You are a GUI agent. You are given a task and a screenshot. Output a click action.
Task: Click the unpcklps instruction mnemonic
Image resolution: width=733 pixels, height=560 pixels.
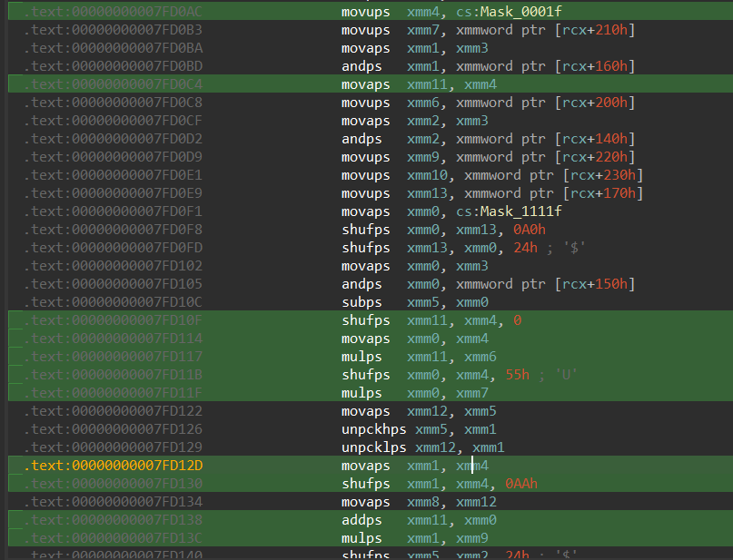click(x=374, y=447)
